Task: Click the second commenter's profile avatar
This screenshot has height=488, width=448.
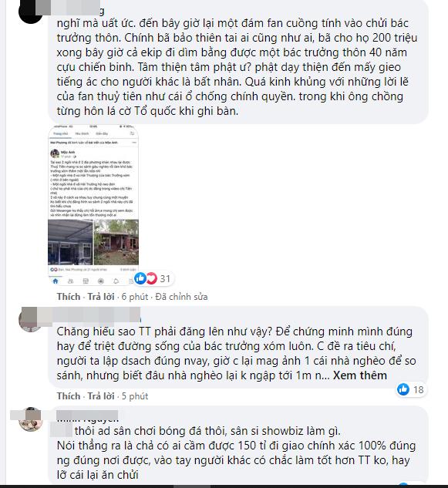Action: tap(31, 320)
